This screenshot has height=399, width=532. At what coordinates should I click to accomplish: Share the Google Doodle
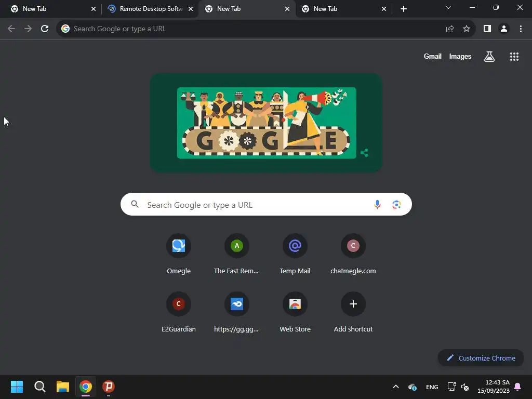pos(364,153)
